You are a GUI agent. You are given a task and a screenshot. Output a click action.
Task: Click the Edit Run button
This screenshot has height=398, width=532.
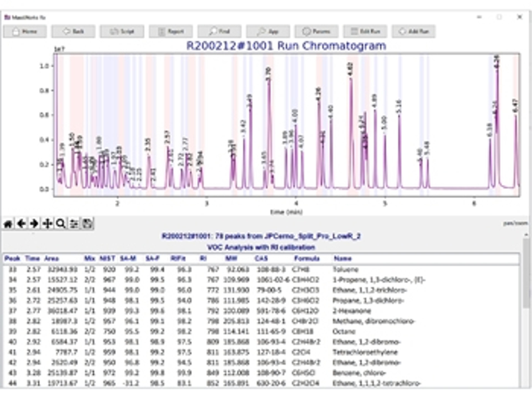click(365, 31)
